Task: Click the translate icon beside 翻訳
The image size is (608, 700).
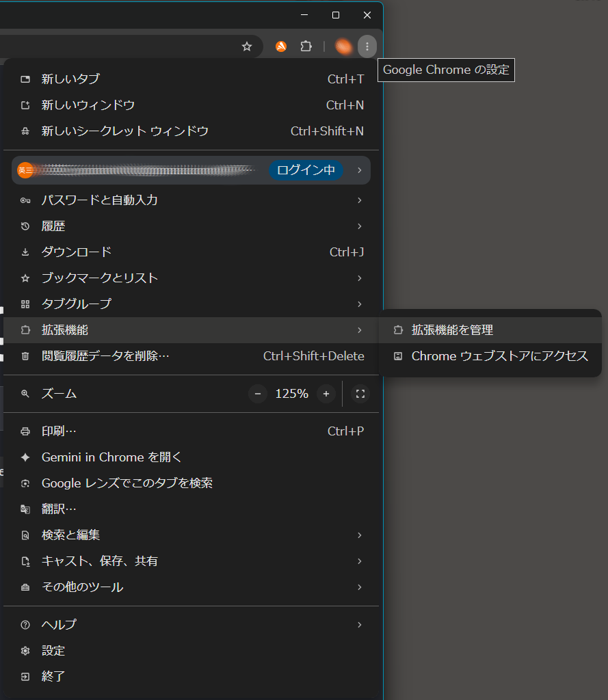Action: point(25,509)
